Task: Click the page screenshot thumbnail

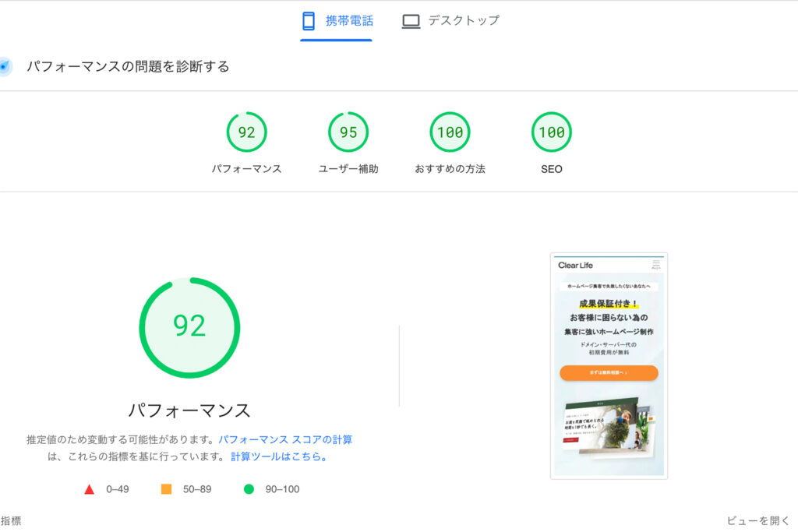Action: coord(609,365)
